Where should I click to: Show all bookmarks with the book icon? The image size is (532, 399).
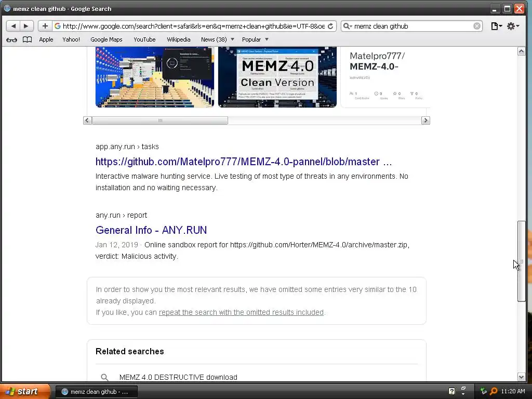(x=27, y=39)
